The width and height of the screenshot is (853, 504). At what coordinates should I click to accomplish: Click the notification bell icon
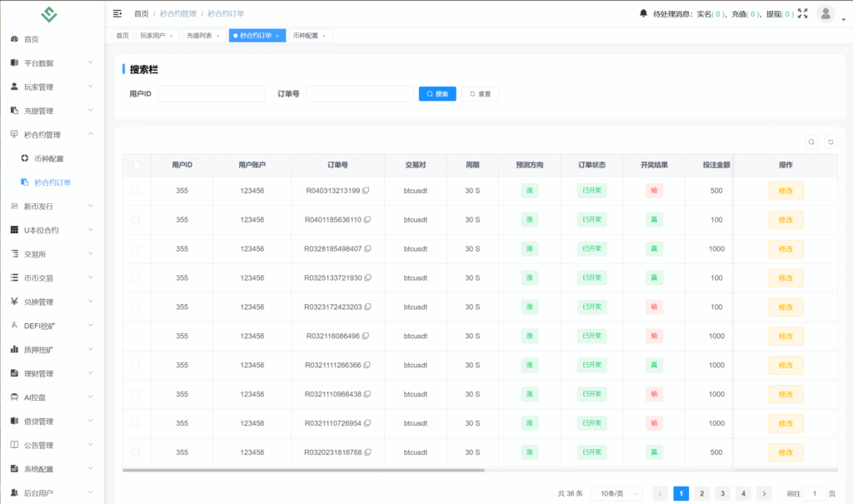click(x=643, y=13)
